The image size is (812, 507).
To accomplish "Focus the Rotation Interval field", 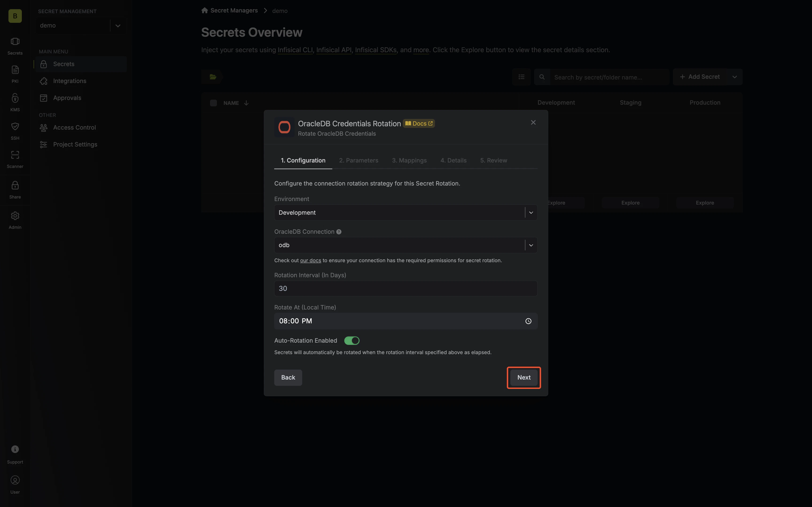I will click(406, 288).
